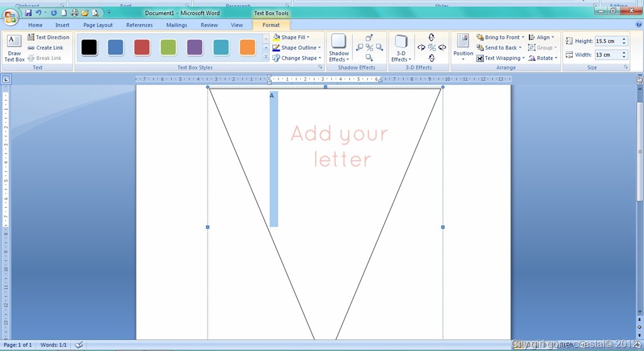Undo the last action
The image size is (644, 351).
click(38, 13)
